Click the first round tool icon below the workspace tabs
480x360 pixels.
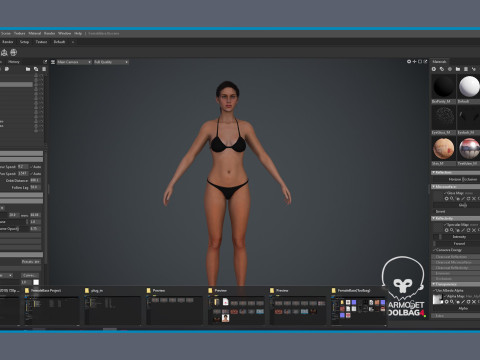coord(4,52)
